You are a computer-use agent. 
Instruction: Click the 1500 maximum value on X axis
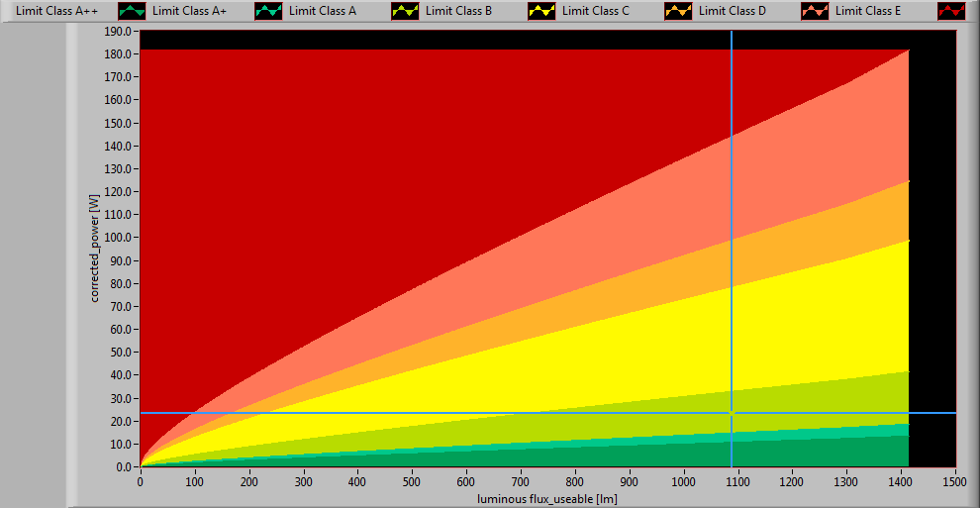[955, 480]
